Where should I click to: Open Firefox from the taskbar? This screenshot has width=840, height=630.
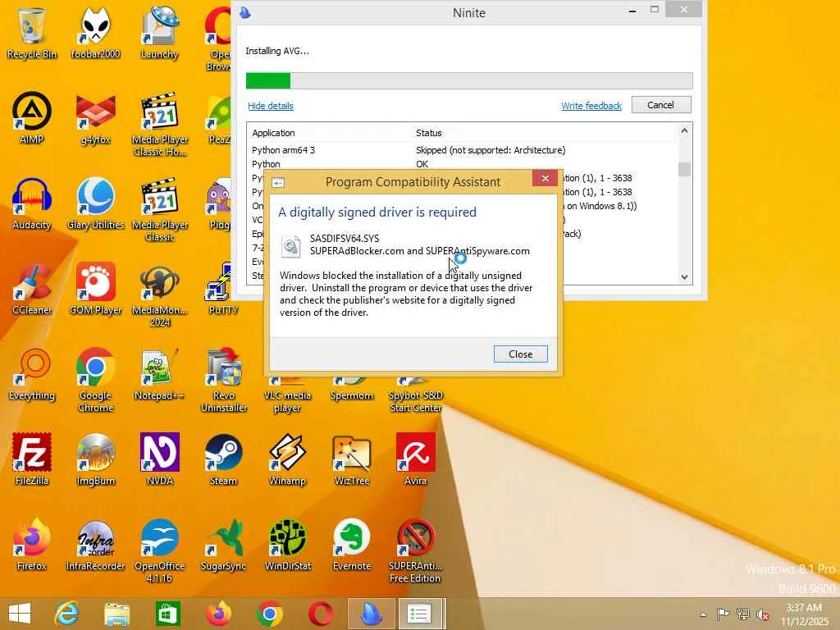click(x=219, y=614)
